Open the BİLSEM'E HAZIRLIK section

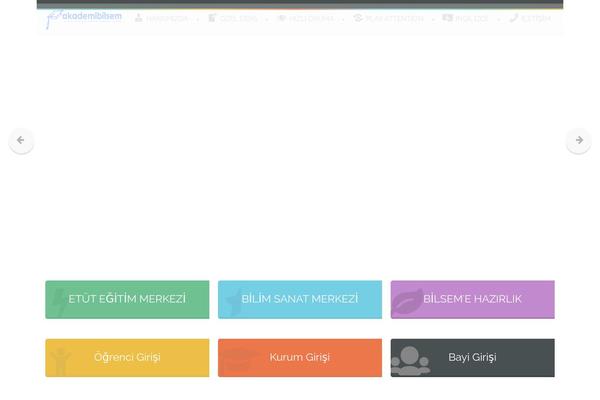pos(473,299)
